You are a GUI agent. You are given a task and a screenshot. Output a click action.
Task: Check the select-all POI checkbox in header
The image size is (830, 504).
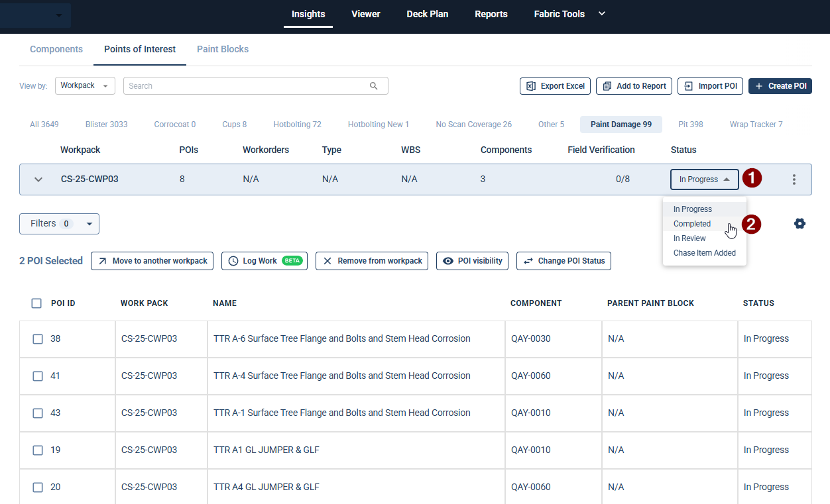click(36, 303)
